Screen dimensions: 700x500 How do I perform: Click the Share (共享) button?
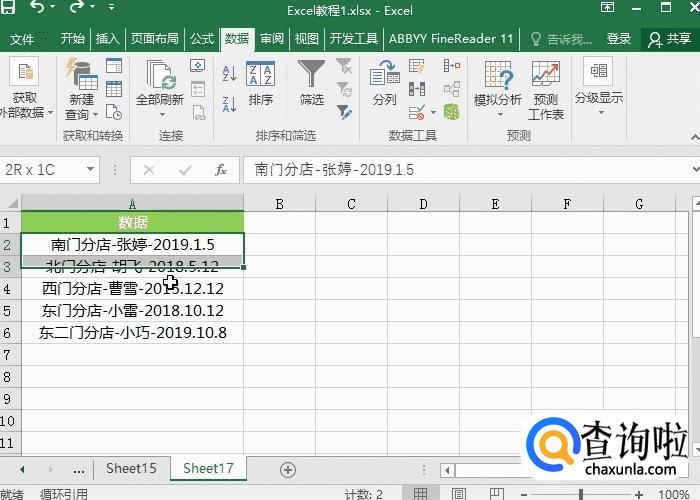click(670, 39)
